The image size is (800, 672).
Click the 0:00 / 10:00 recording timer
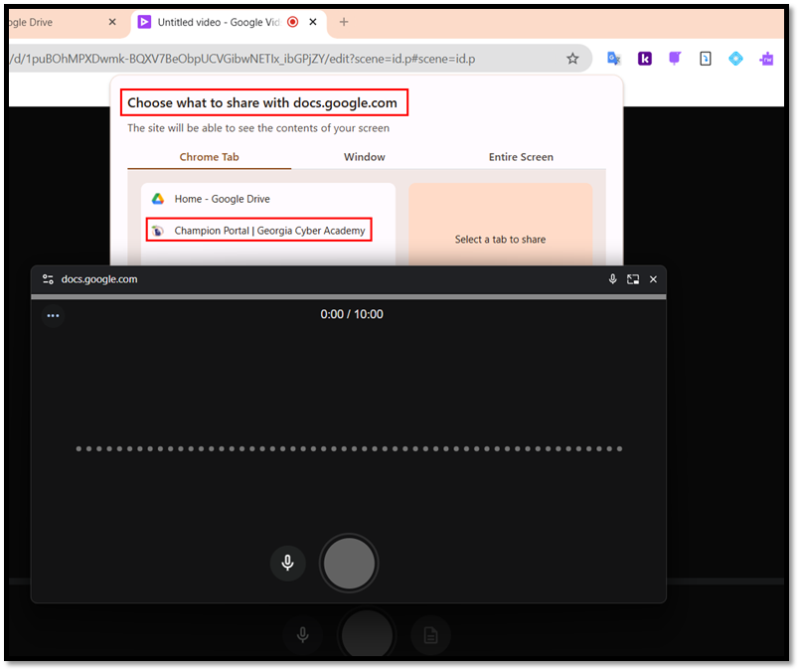[352, 314]
